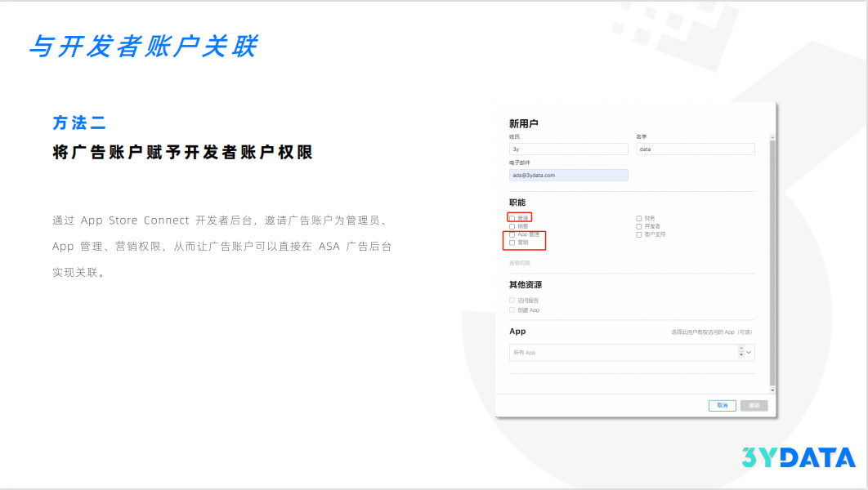Click the 邀请 button

click(754, 405)
